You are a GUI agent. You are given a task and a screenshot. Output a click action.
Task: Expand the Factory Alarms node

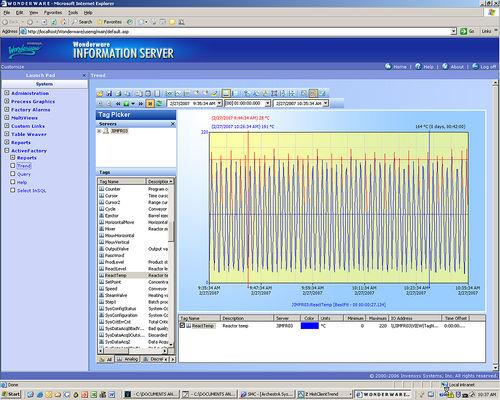pos(6,109)
